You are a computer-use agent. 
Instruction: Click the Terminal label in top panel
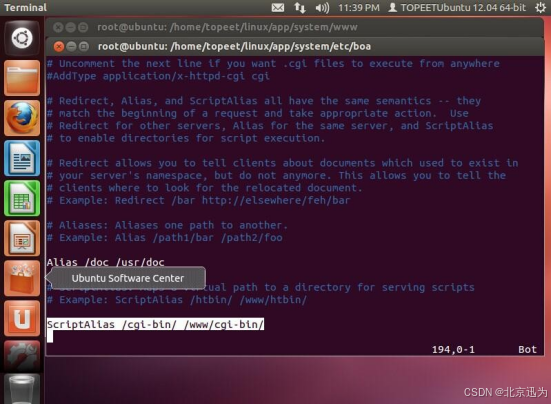click(x=25, y=7)
